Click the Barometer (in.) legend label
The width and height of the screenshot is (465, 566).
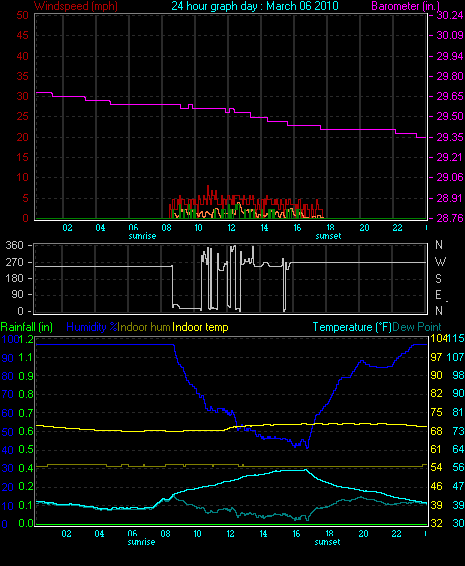tap(405, 6)
